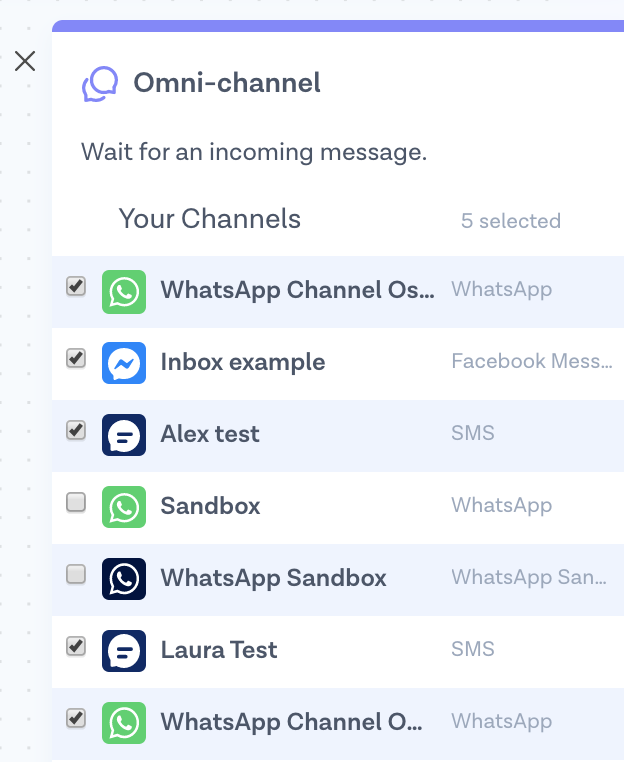The height and width of the screenshot is (762, 624).
Task: Deselect the Laura Test checkbox
Action: [76, 646]
